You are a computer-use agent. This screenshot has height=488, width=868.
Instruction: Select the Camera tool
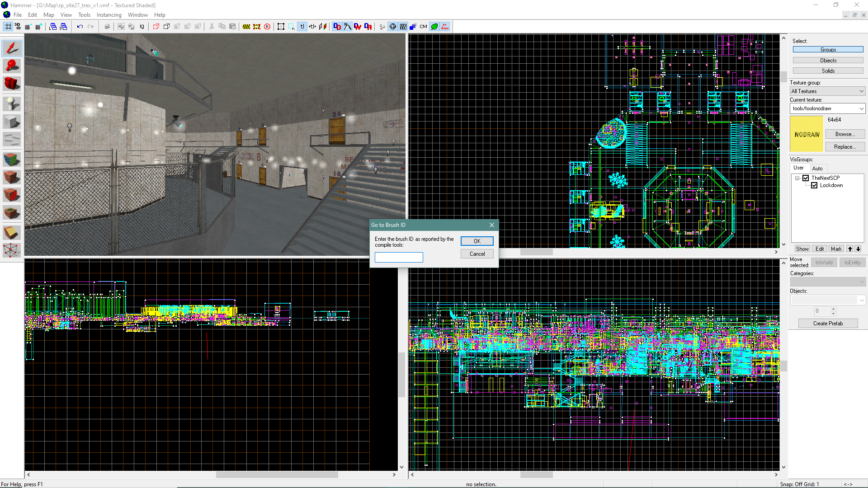coord(12,84)
